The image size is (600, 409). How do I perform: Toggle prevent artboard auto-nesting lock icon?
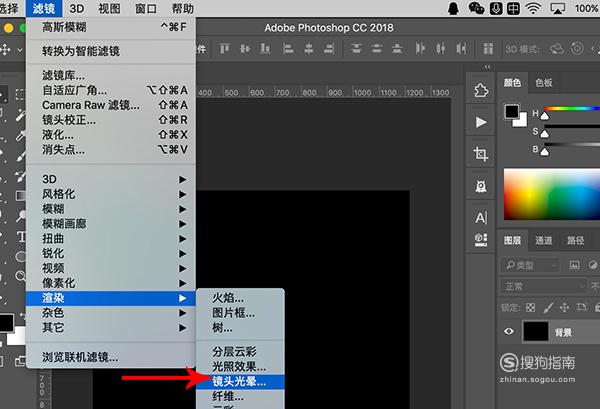(581, 307)
